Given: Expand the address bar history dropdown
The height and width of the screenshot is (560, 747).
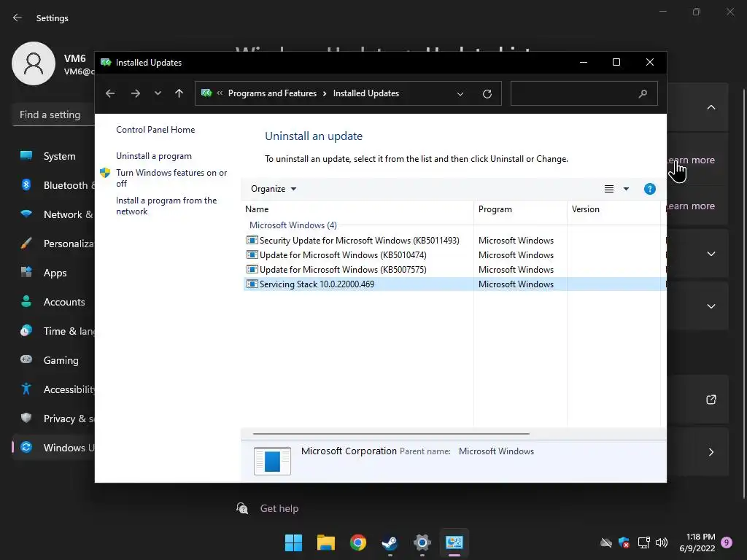Looking at the screenshot, I should tap(460, 94).
